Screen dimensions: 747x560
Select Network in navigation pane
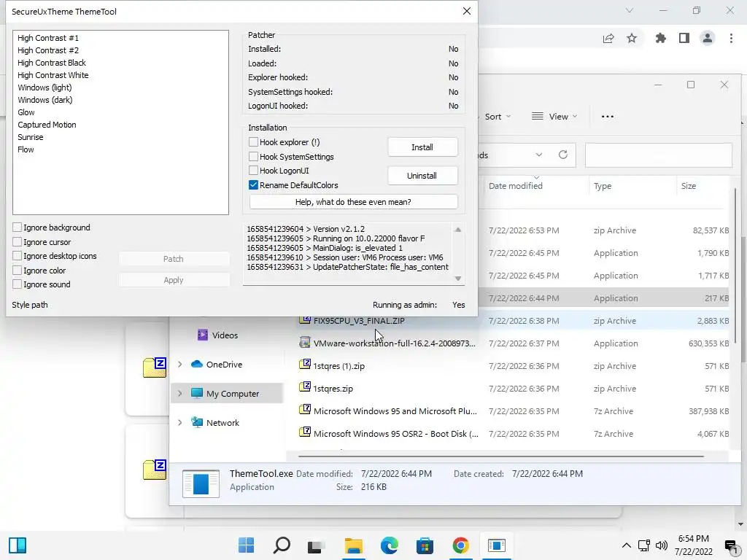coord(215,422)
